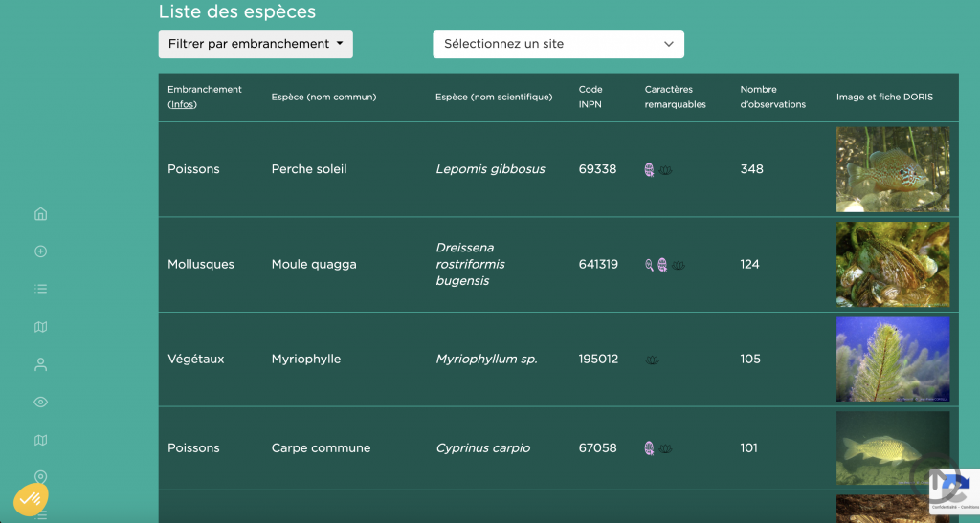Open the Carpe commune fish thumbnail
Image resolution: width=980 pixels, height=523 pixels.
892,447
